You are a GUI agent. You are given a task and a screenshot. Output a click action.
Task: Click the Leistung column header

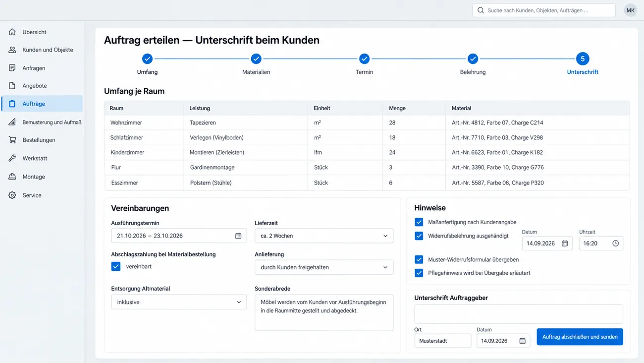pos(245,108)
